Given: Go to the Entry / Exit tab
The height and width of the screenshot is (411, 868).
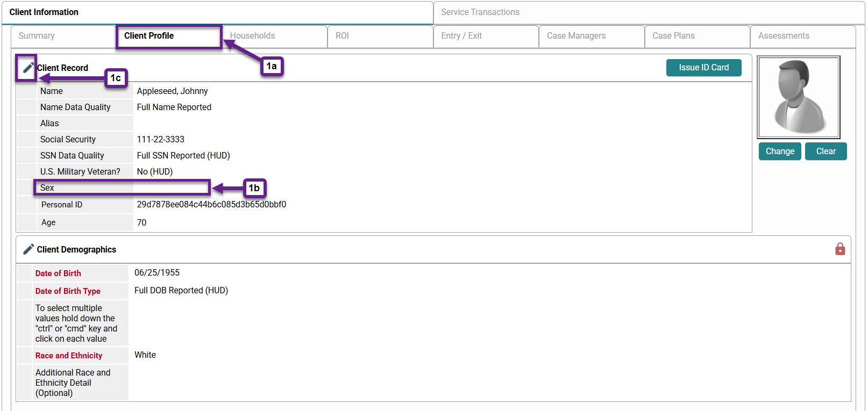Looking at the screenshot, I should click(x=461, y=36).
